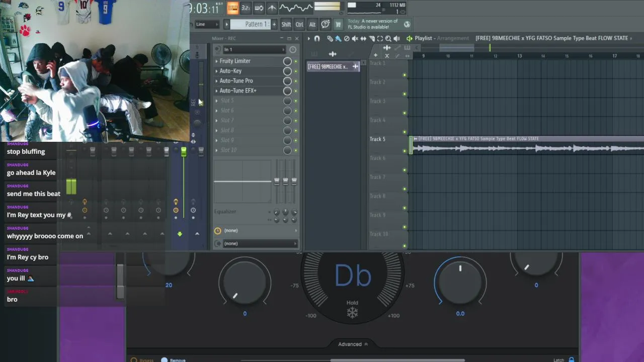Open the Line snap dropdown
Image resolution: width=644 pixels, height=362 pixels.
click(207, 24)
